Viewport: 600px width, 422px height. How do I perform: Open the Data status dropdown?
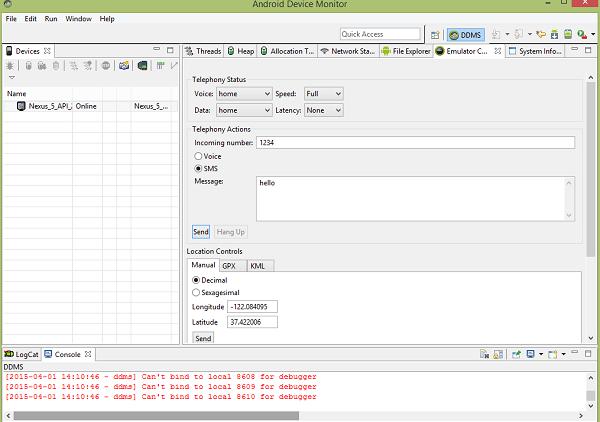click(x=244, y=110)
